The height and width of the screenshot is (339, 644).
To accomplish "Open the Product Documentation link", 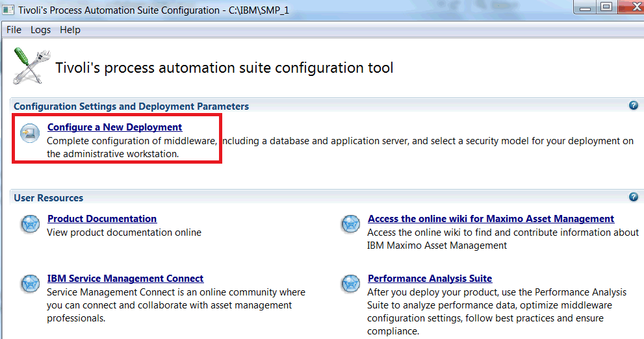I will click(x=102, y=219).
